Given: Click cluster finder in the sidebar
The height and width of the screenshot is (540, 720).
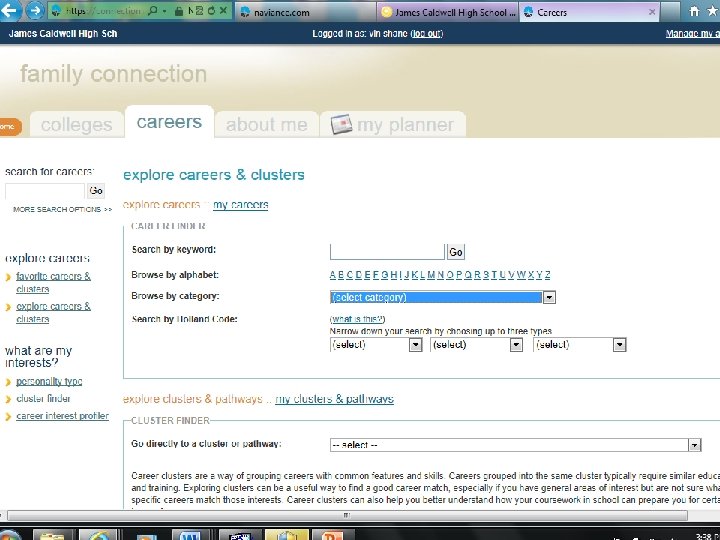Looking at the screenshot, I should pyautogui.click(x=43, y=399).
